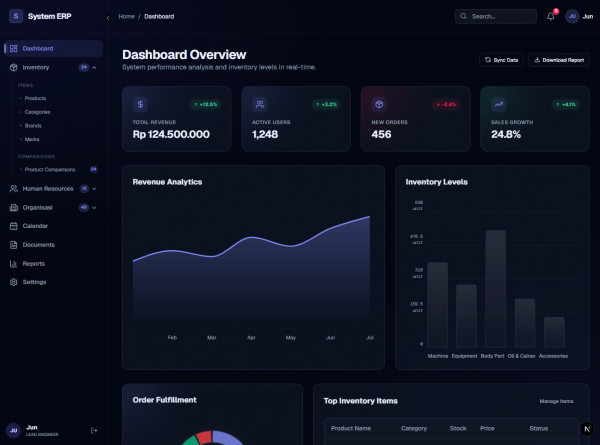The height and width of the screenshot is (445, 600).
Task: Click the JU avatar at sidebar bottom
Action: (13, 430)
